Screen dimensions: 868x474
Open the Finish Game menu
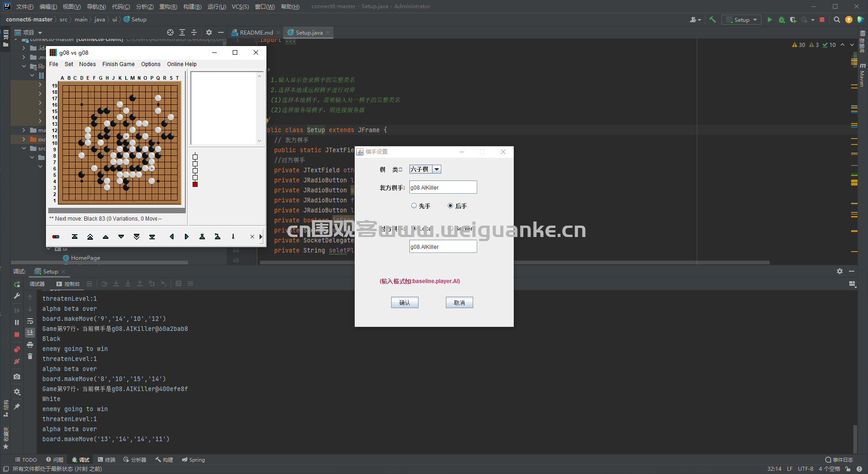pyautogui.click(x=118, y=64)
